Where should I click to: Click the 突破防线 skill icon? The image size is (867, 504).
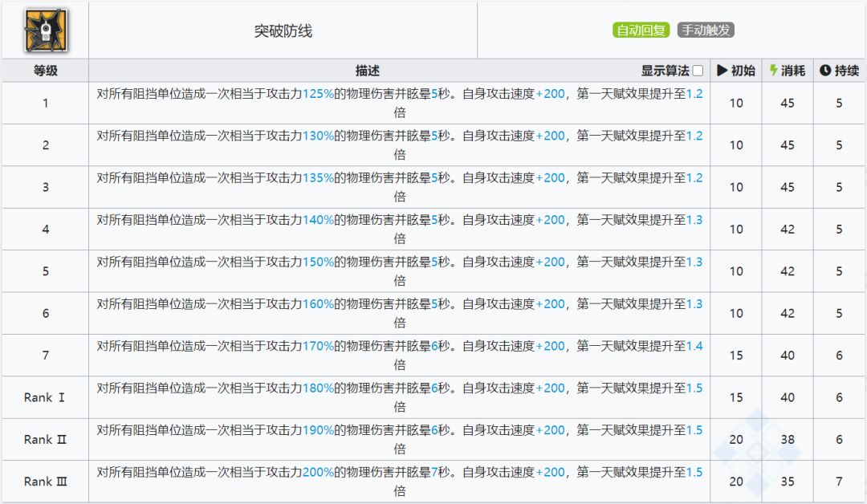(45, 30)
